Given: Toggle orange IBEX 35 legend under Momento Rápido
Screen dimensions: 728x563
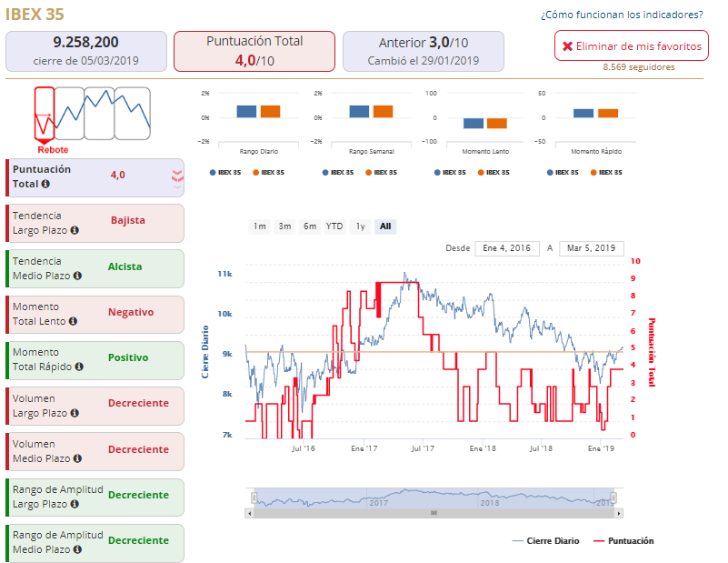Looking at the screenshot, I should click(x=606, y=172).
